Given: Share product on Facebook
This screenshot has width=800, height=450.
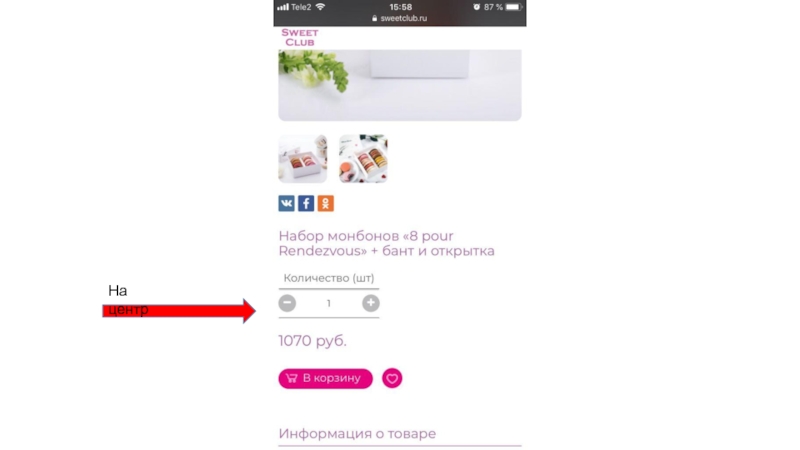Looking at the screenshot, I should (x=306, y=203).
